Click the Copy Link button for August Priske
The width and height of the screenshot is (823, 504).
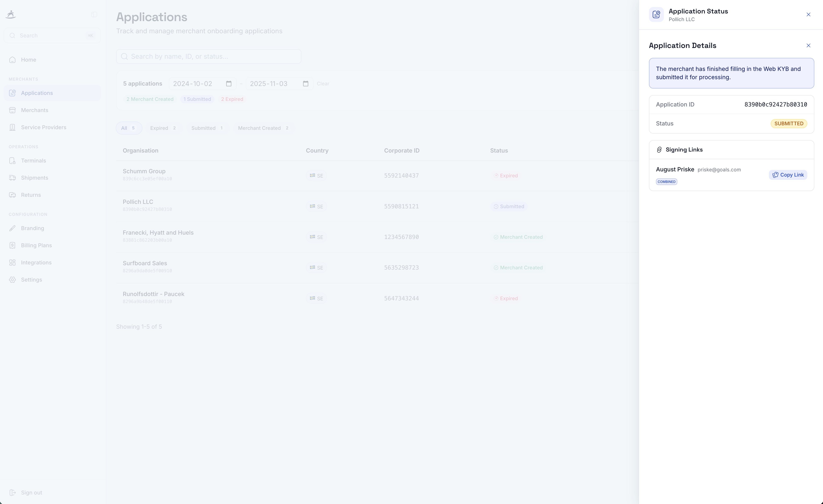(x=788, y=175)
